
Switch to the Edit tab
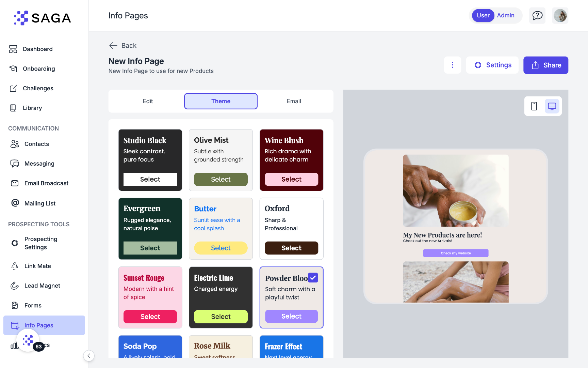pos(148,101)
